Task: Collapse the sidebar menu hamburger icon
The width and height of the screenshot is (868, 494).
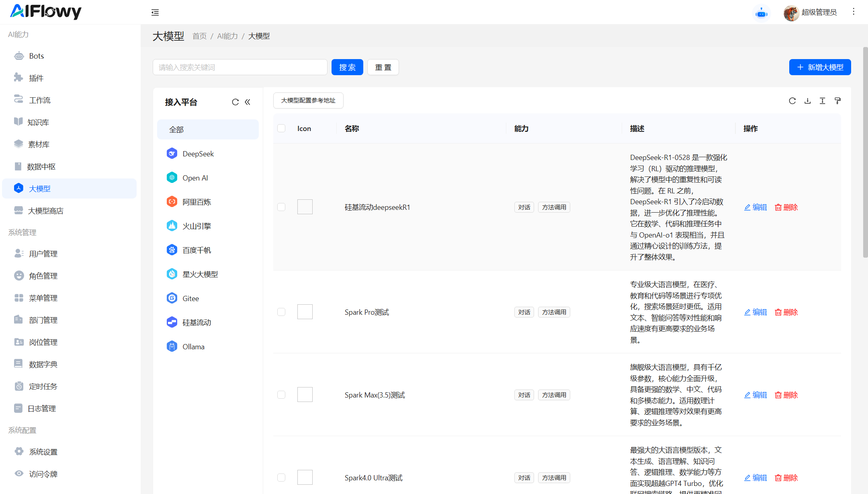Action: pos(155,12)
